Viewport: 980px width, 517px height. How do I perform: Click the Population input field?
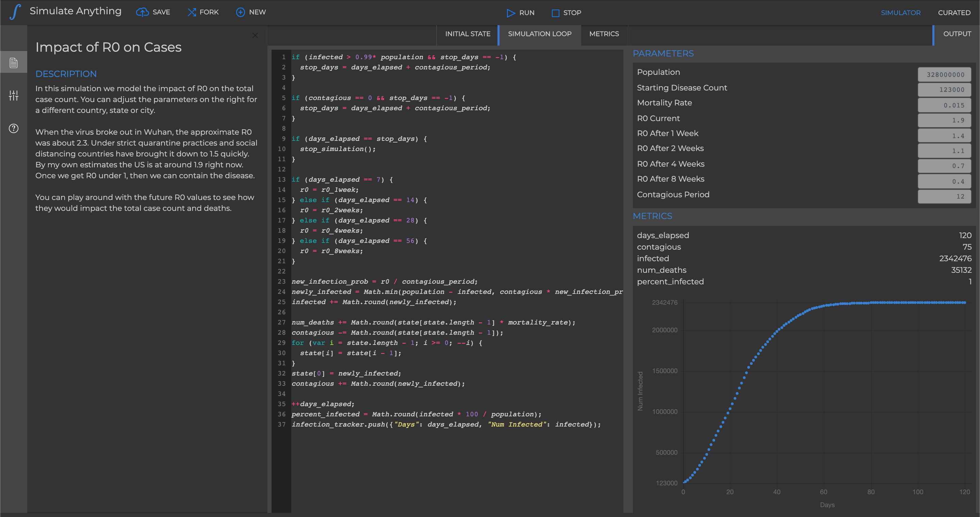point(944,74)
